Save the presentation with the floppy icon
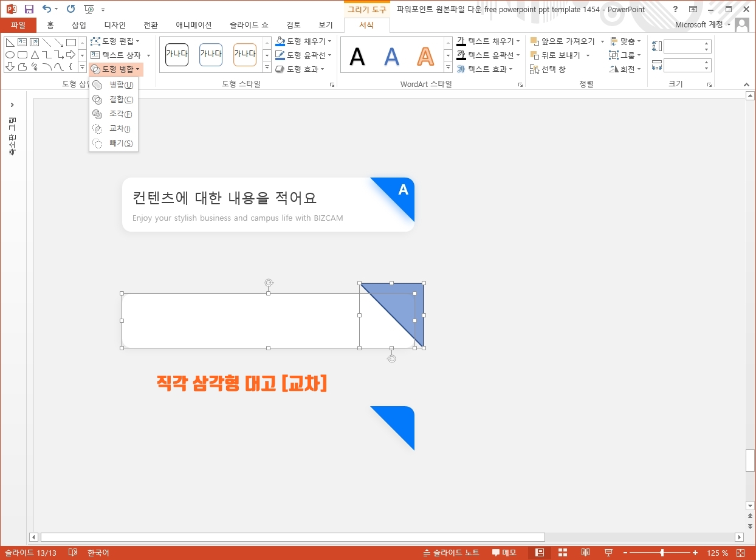The width and height of the screenshot is (756, 560). (29, 9)
